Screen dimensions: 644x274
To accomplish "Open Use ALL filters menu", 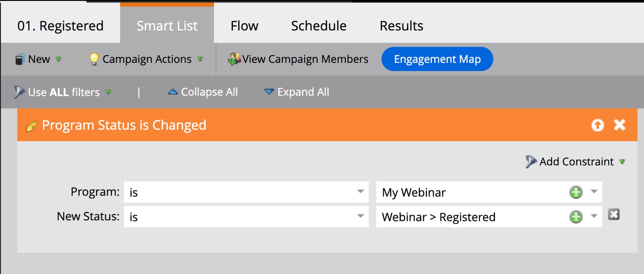I will tap(63, 92).
